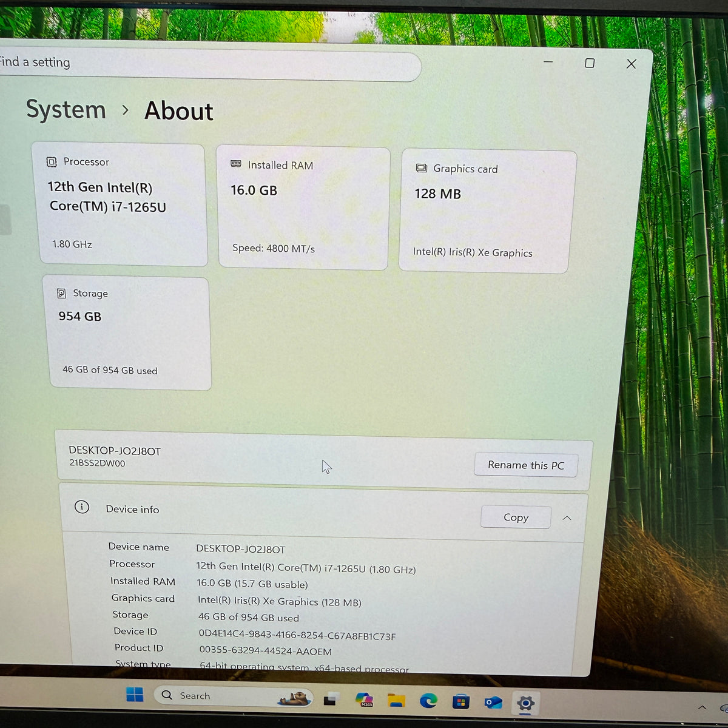Open Microsoft 365 Copilot from taskbar
This screenshot has width=728, height=728.
click(x=365, y=699)
